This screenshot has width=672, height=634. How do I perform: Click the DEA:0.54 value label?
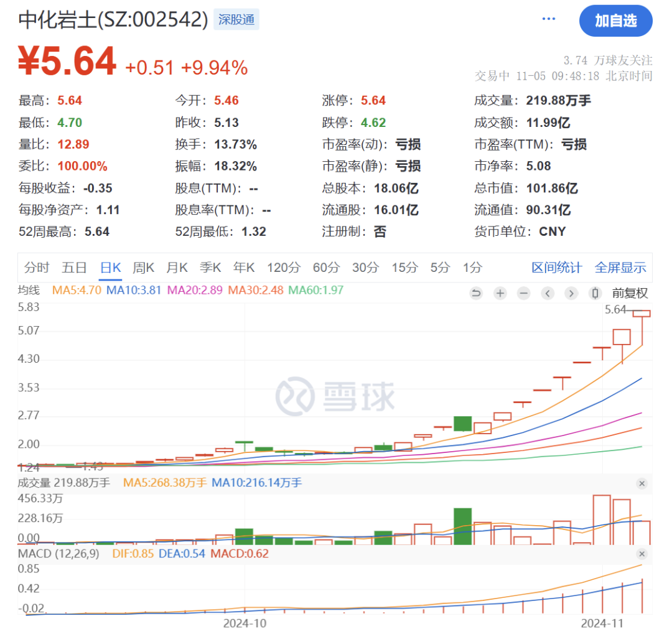coord(182,553)
